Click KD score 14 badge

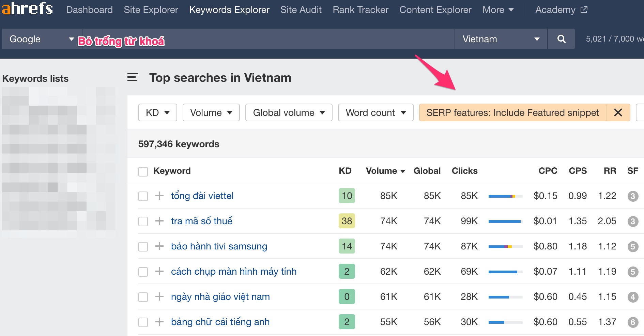(x=347, y=246)
